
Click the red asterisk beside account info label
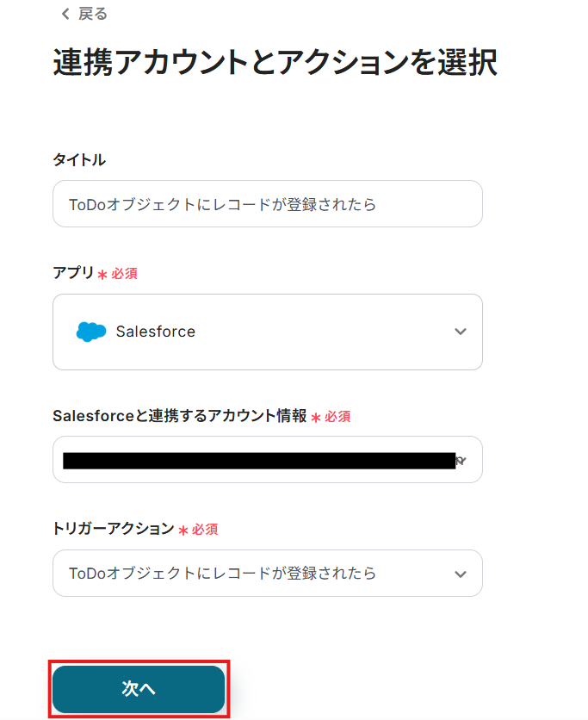coord(315,418)
